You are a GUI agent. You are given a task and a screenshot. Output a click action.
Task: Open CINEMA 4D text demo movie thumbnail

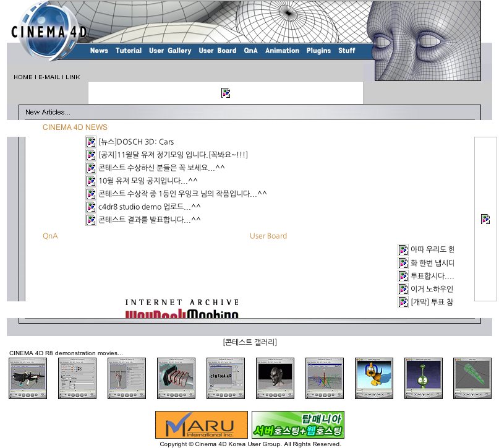[226, 378]
